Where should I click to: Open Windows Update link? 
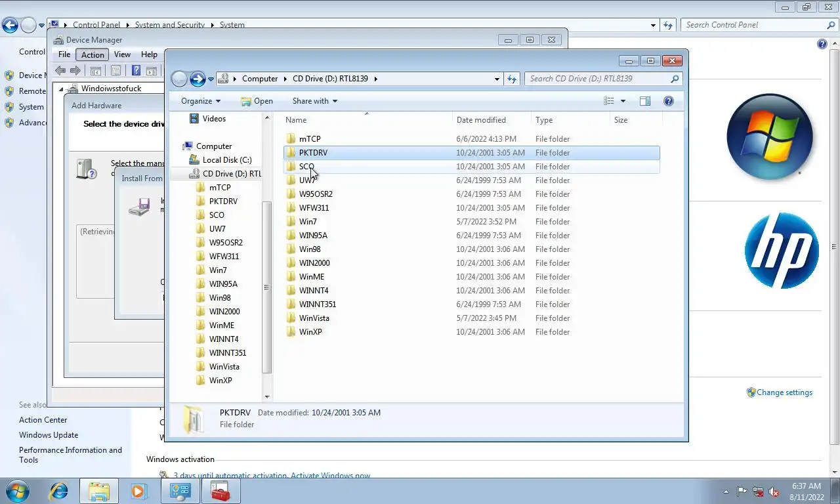[49, 435]
